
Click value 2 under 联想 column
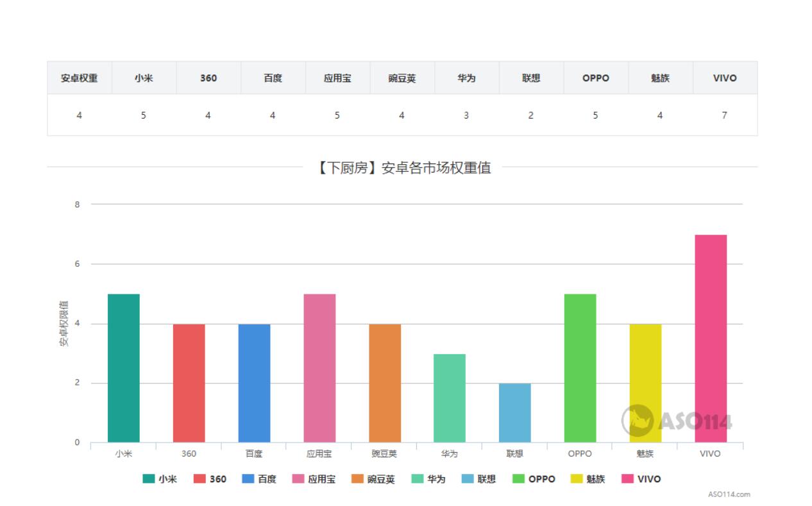point(530,115)
